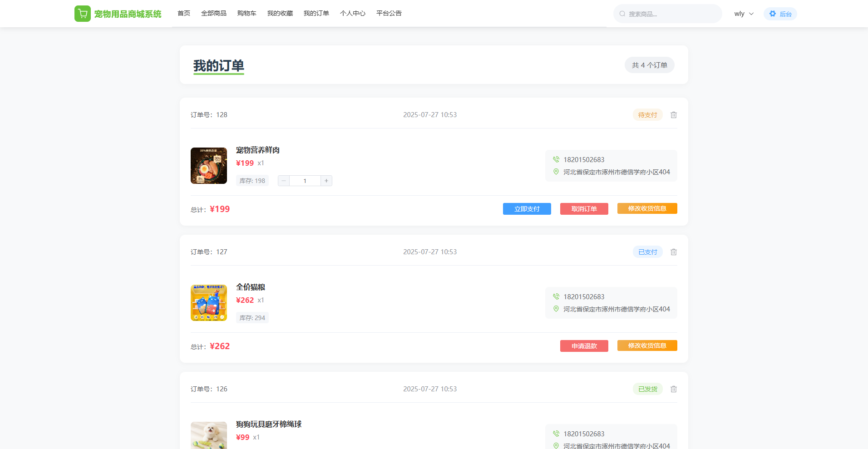868x449 pixels.
Task: Request refund with 申请退款 button
Action: click(x=584, y=346)
